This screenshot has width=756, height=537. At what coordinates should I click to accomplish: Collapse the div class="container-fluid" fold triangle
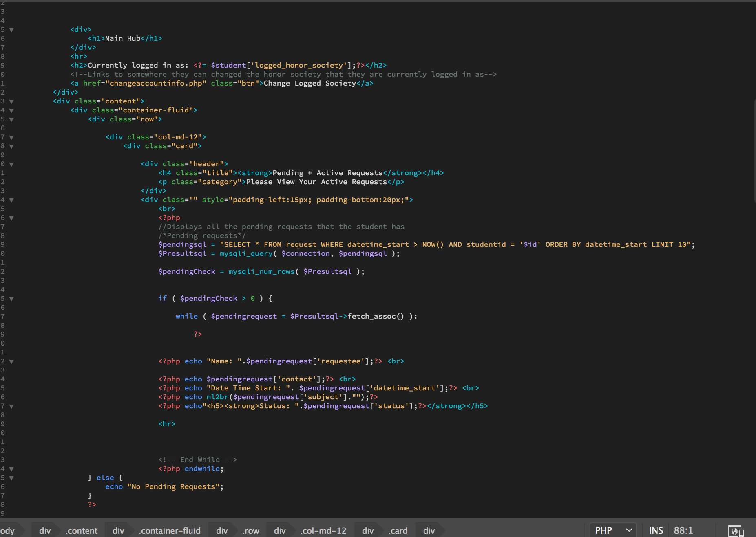tap(11, 110)
